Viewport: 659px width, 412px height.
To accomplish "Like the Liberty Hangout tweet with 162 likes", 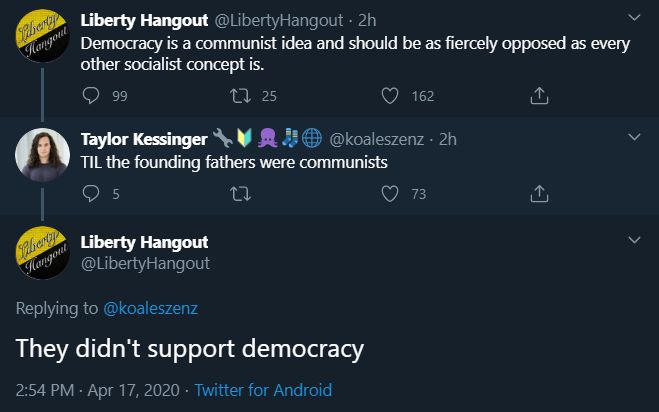I will (391, 96).
